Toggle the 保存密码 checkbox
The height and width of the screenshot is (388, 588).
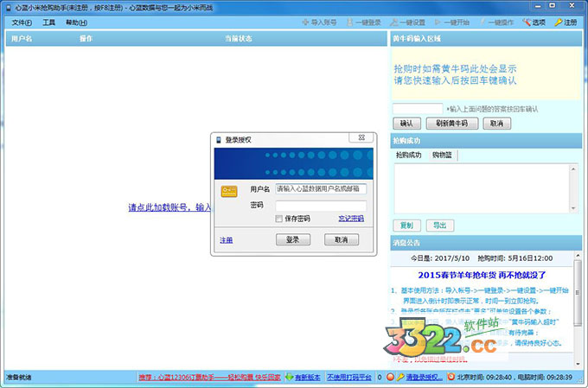point(279,219)
